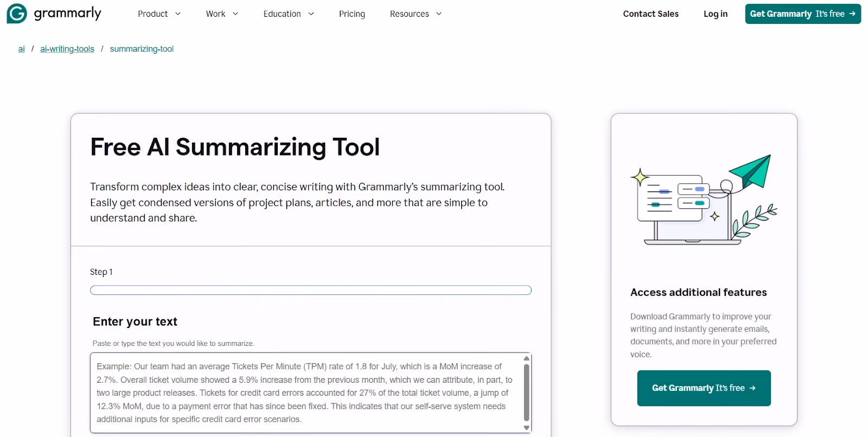868x437 pixels.
Task: Click the text area scroll down arrow
Action: 526,428
